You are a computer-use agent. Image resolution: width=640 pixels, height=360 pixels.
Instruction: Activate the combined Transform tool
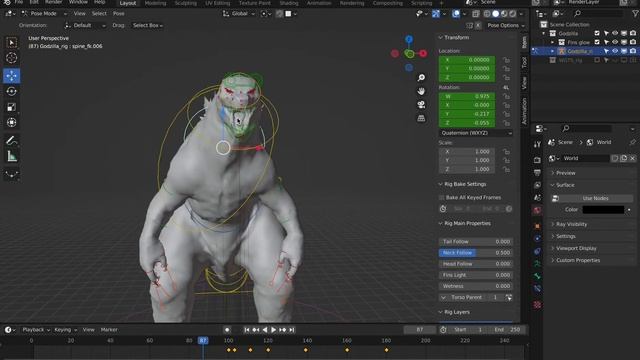point(11,122)
